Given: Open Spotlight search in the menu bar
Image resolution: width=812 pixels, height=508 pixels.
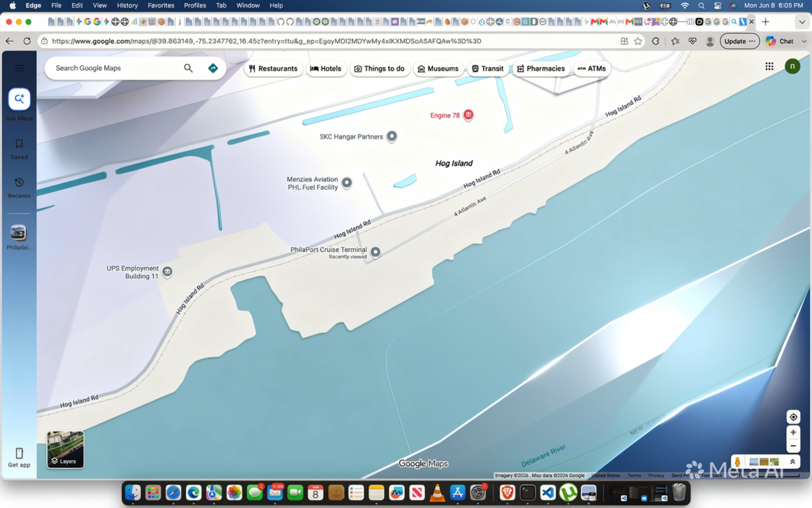Looking at the screenshot, I should click(x=701, y=5).
